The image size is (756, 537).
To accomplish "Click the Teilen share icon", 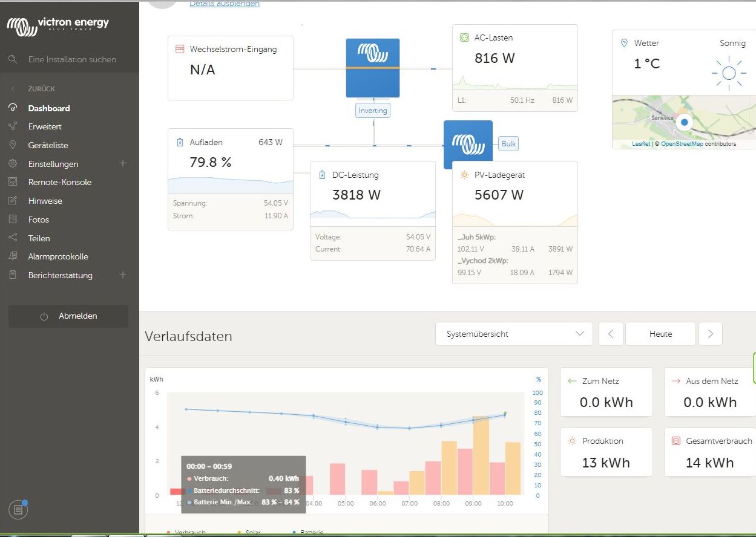I will tap(13, 238).
